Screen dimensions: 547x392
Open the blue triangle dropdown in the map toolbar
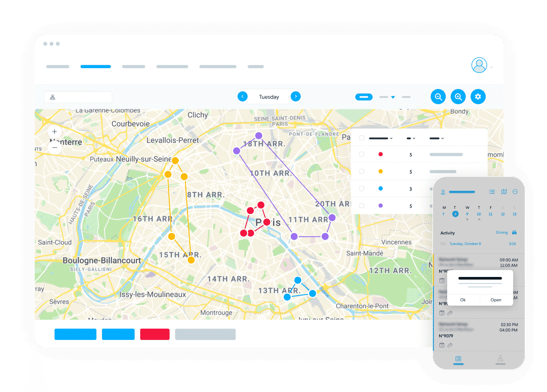point(393,97)
